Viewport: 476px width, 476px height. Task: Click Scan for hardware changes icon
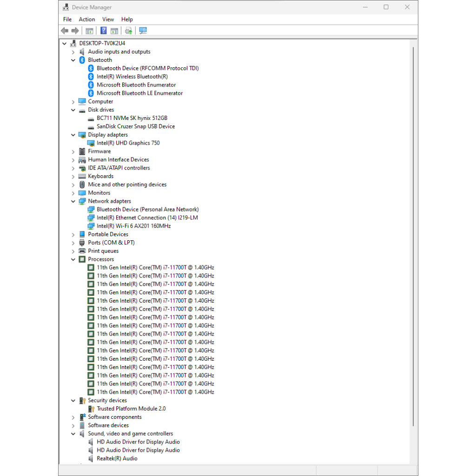143,31
